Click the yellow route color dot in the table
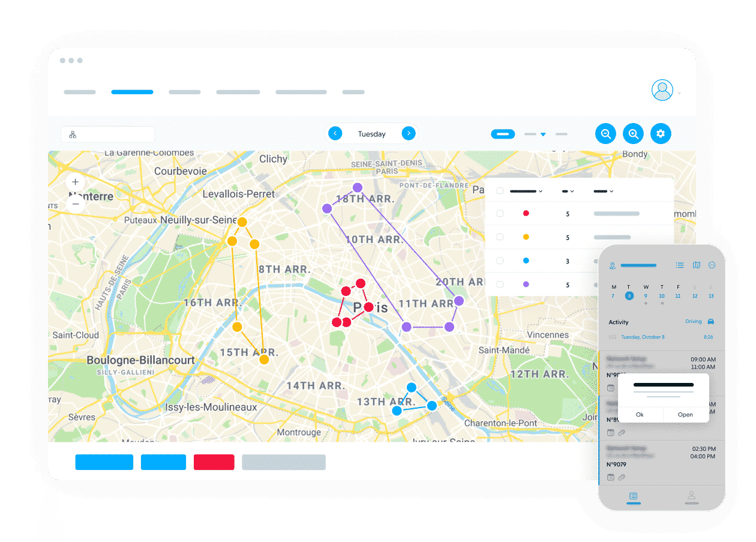 [526, 237]
